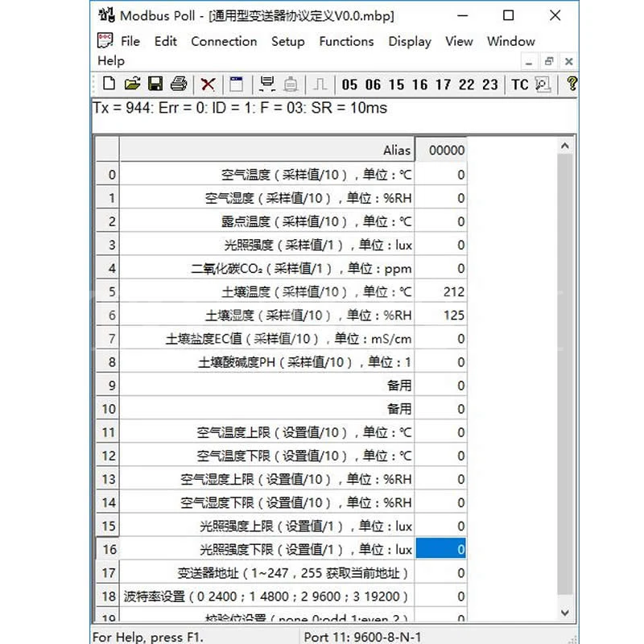Click value 212 in row 5
The width and height of the screenshot is (644, 644).
pyautogui.click(x=440, y=291)
